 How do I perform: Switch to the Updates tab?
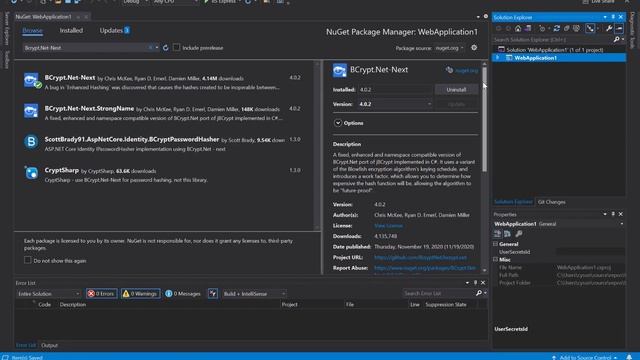(x=114, y=31)
